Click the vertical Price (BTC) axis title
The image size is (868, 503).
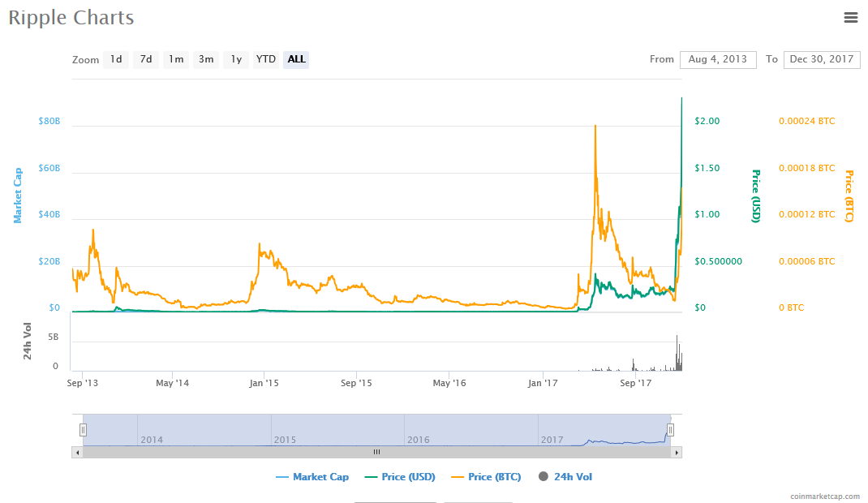(849, 196)
